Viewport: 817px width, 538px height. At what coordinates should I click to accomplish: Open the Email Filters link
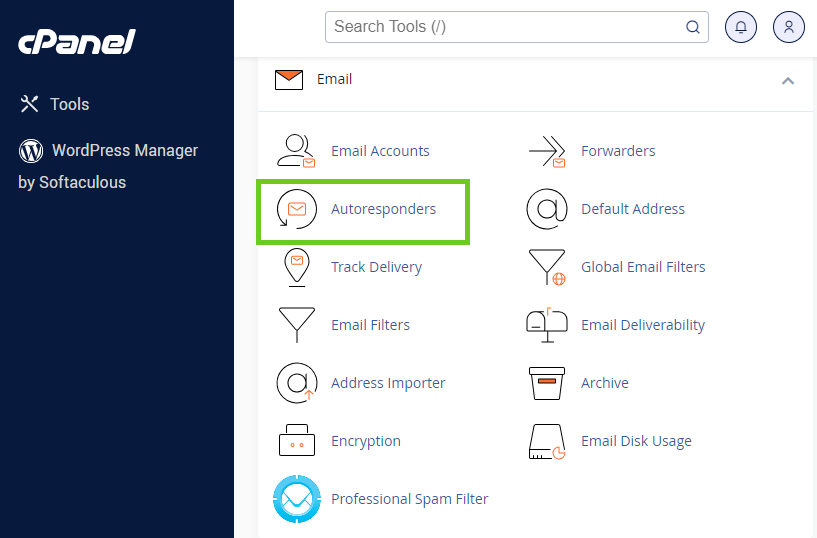tap(370, 325)
